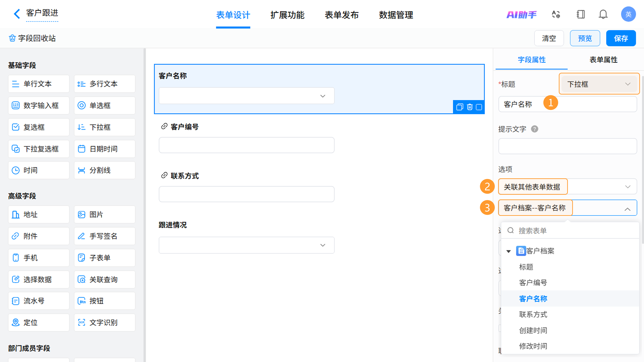This screenshot has width=644, height=362.
Task: Collapse the 客户档案 tree node
Action: tap(508, 251)
